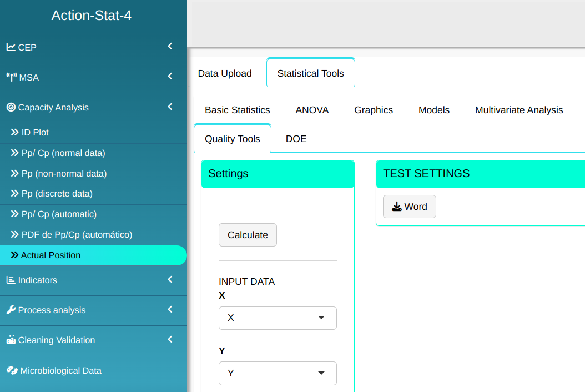The width and height of the screenshot is (585, 392).
Task: Open Pp/ Cp (normal data) sidebar item
Action: point(63,153)
